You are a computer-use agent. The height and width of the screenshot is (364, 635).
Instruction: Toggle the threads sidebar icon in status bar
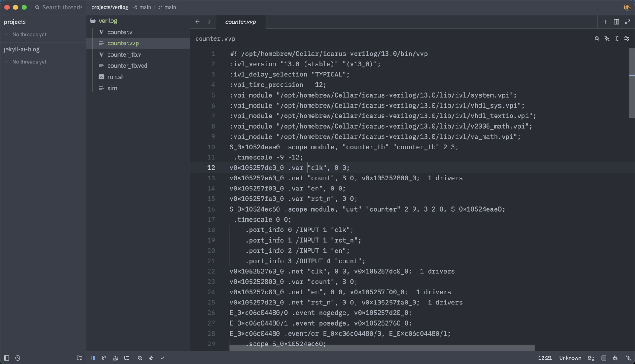click(x=6, y=358)
